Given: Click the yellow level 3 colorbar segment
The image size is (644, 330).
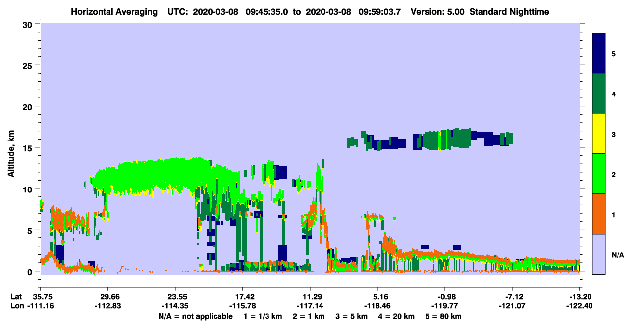Looking at the screenshot, I should click(599, 134).
